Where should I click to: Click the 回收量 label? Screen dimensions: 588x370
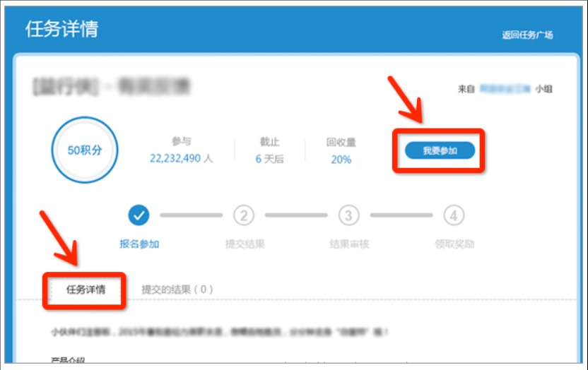pos(341,143)
